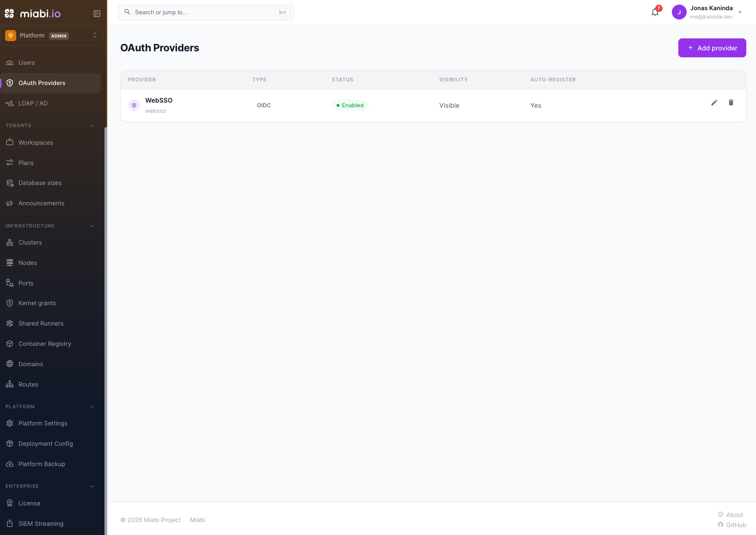Collapse the TENANTS section

[92, 126]
